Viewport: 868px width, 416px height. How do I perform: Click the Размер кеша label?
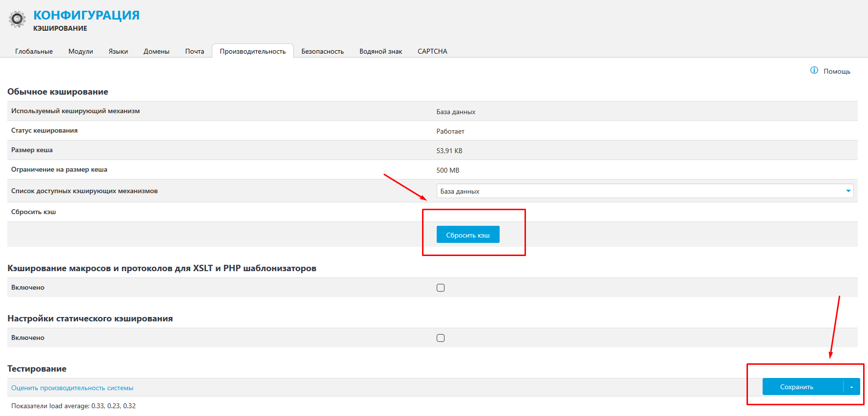[32, 150]
